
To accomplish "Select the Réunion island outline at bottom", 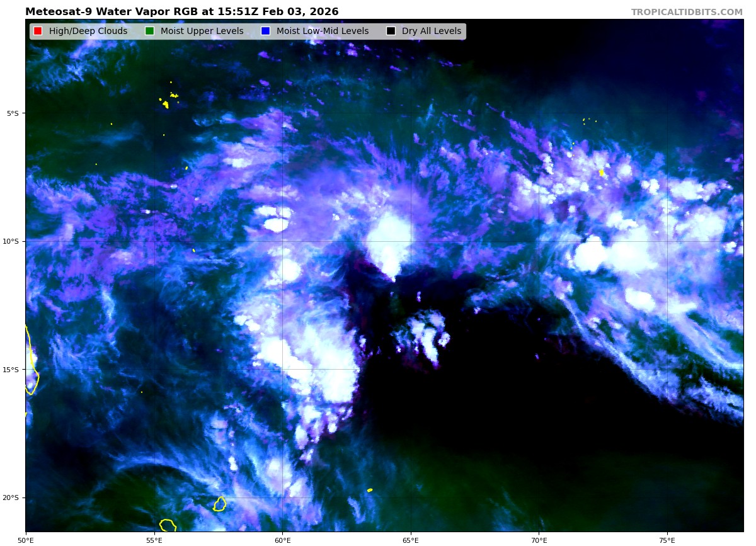I will click(x=168, y=525).
